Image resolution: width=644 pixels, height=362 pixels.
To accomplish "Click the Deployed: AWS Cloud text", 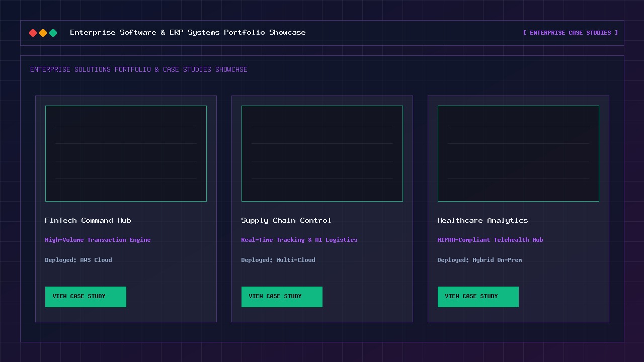I will 78,260.
